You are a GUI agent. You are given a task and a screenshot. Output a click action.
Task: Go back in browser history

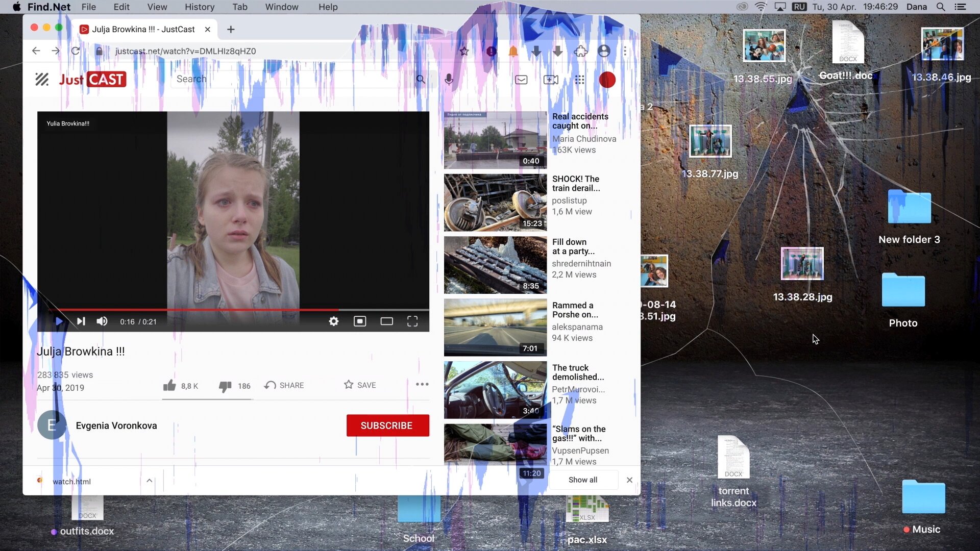point(36,51)
